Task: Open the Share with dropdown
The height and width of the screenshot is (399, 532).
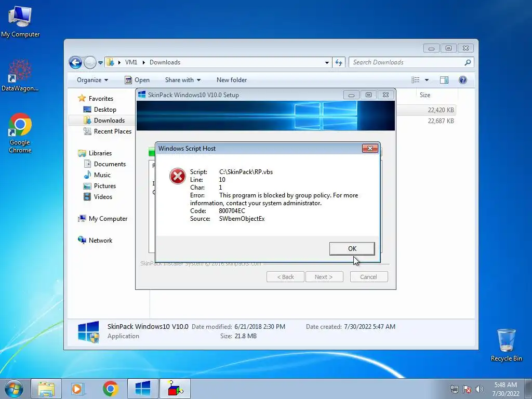Action: [182, 80]
